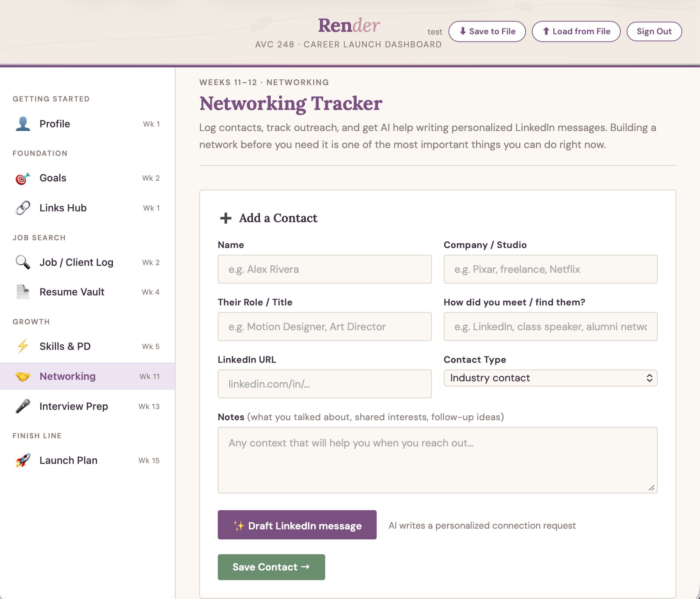Open the Profile section
Image resolution: width=700 pixels, height=599 pixels.
87,124
